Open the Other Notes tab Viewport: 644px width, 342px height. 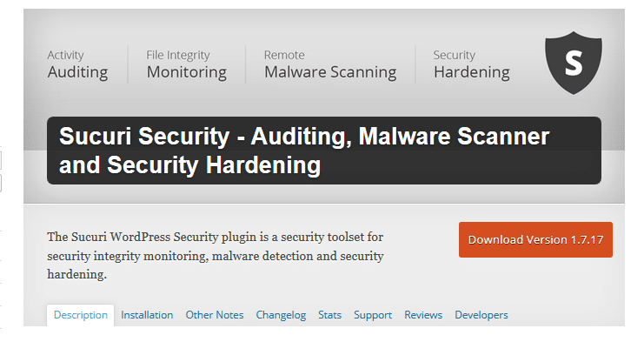tap(215, 315)
